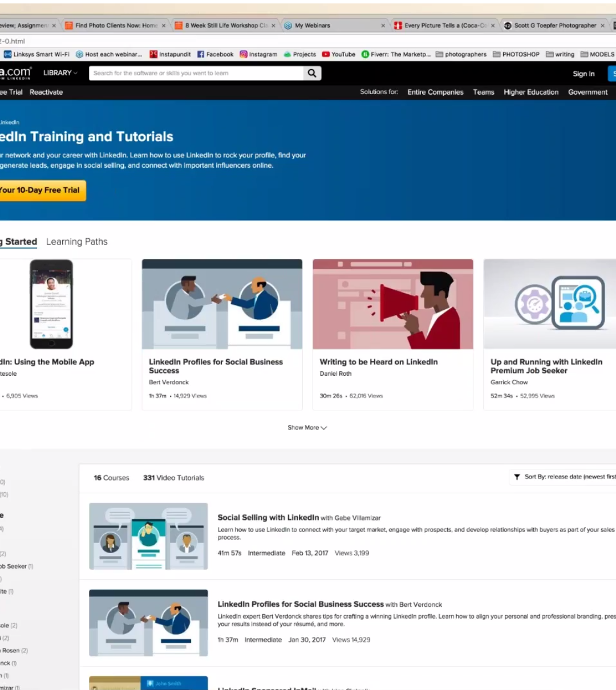This screenshot has height=690, width=616.
Task: Click the Views 3,199 text
Action: coord(352,553)
